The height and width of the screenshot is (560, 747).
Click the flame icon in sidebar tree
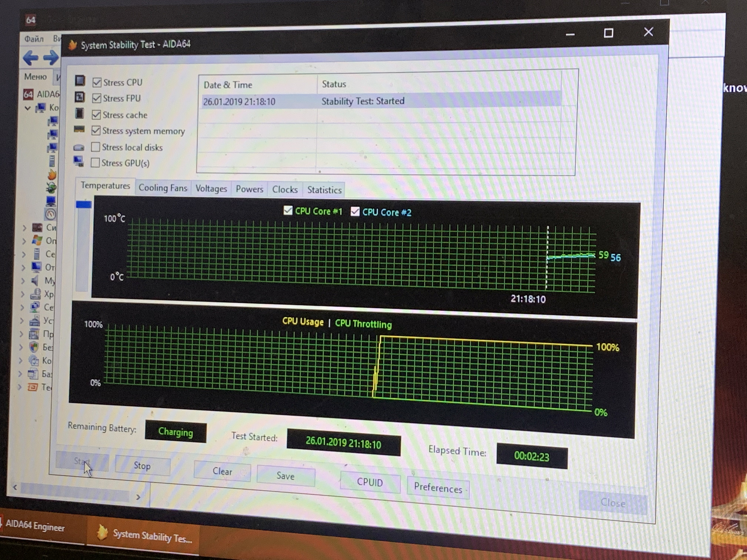52,175
